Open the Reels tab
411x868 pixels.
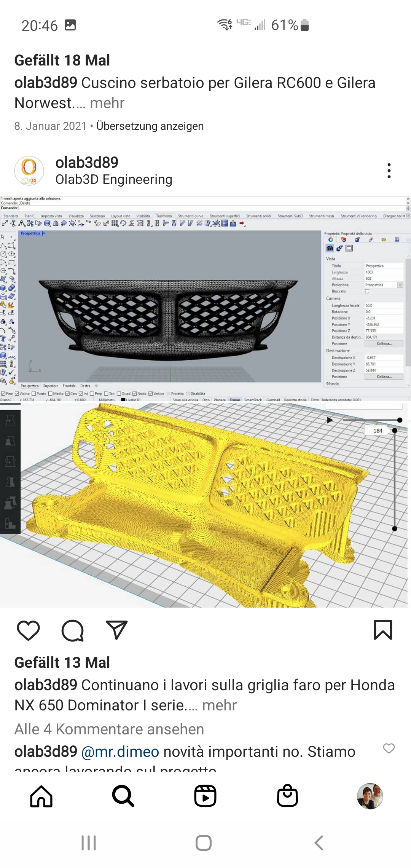pyautogui.click(x=205, y=796)
